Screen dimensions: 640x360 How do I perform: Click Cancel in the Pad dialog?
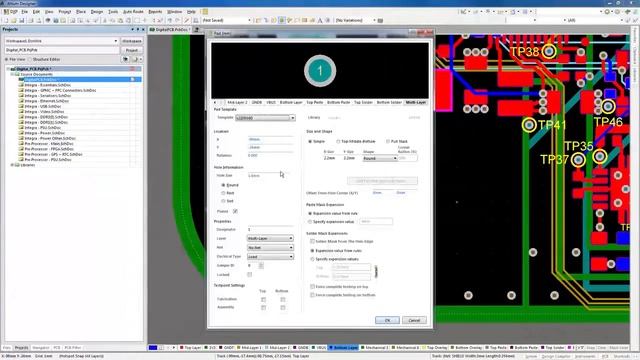pyautogui.click(x=414, y=320)
